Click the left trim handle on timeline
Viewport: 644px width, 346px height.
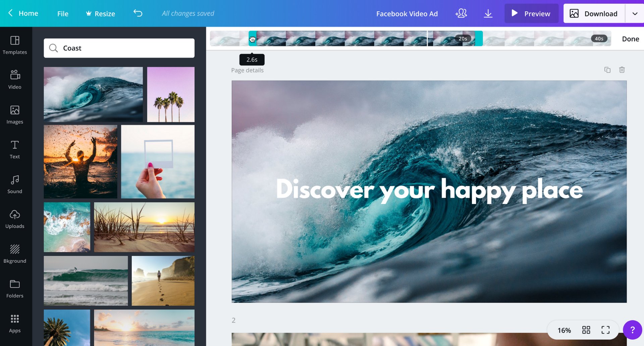coord(252,39)
